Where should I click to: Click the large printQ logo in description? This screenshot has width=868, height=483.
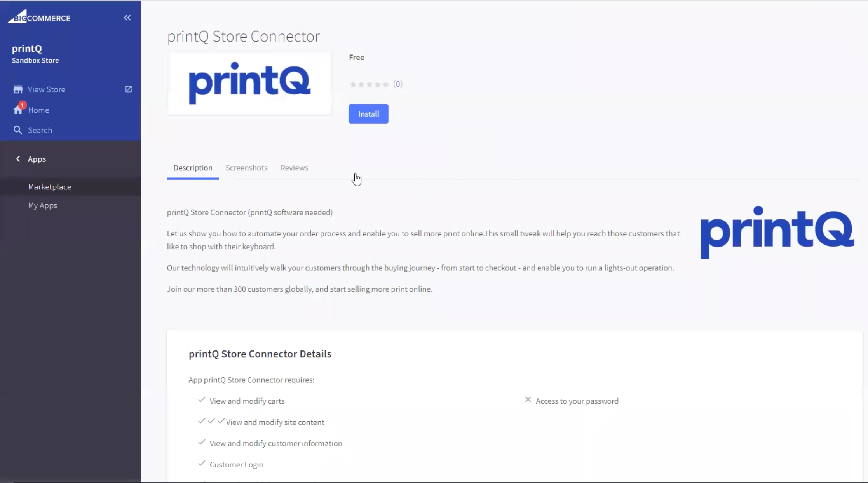[777, 232]
